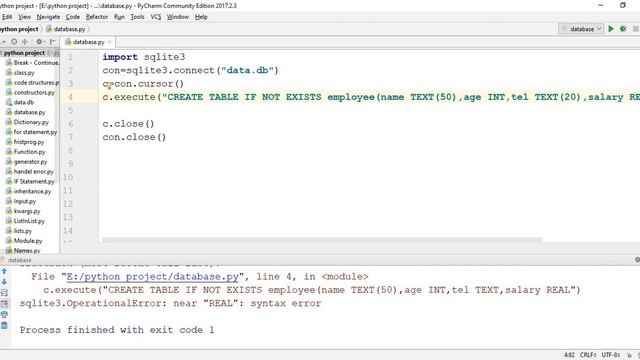Screen dimensions: 640x360
Task: Click the database.py breadcrumb in navigation bar
Action: [x=66, y=29]
